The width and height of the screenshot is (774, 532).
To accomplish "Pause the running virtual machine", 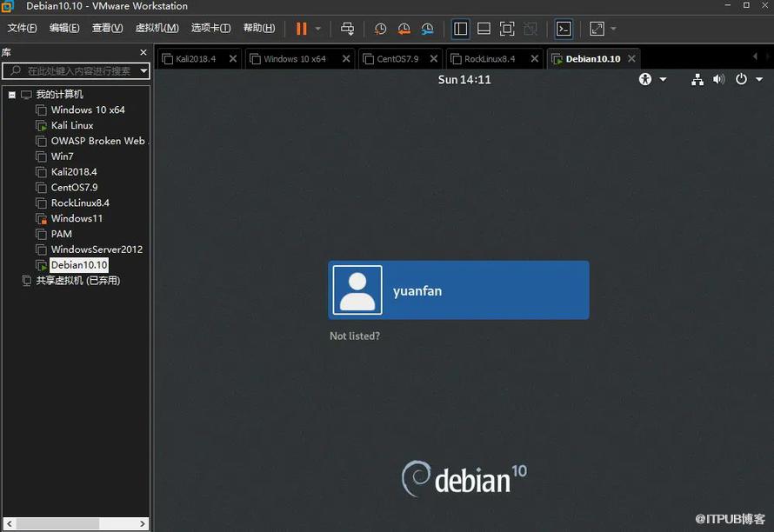I will click(301, 29).
